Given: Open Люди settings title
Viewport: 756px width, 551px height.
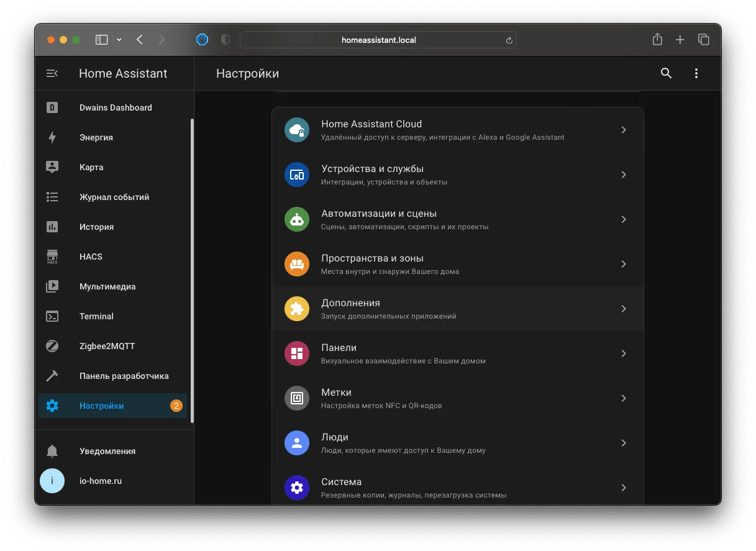Looking at the screenshot, I should coord(335,437).
